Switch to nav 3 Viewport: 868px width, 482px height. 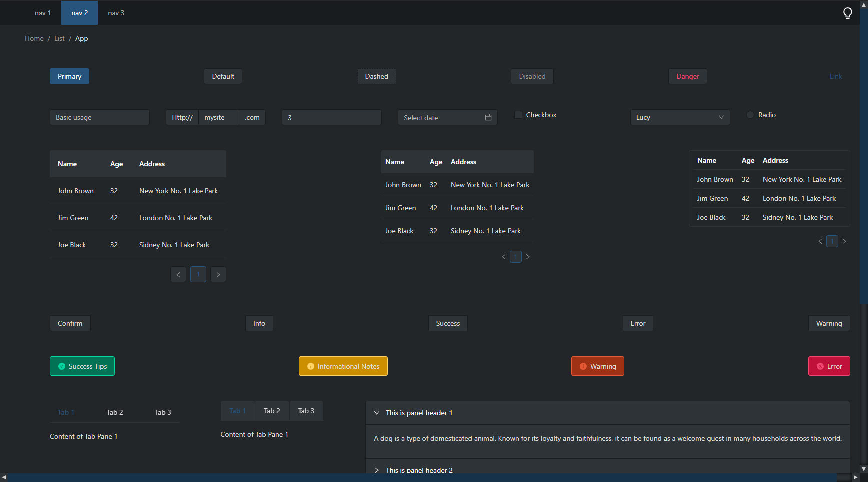click(116, 13)
